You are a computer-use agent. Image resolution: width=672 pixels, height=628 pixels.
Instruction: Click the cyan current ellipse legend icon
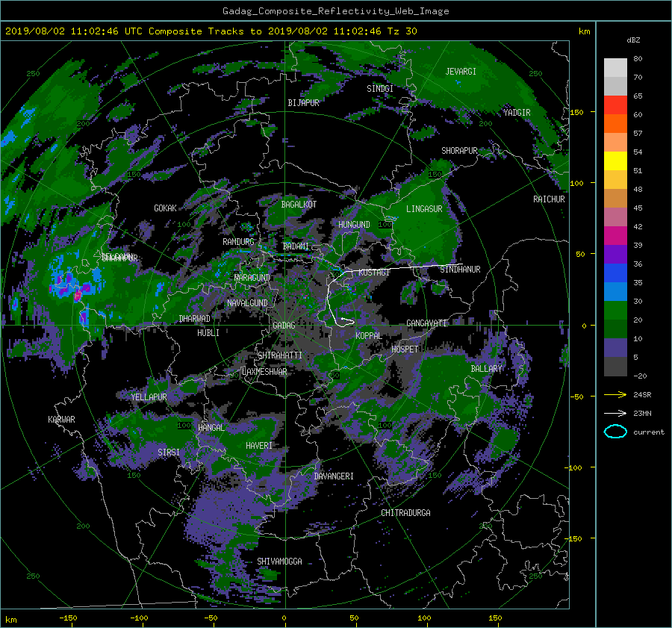[x=615, y=432]
